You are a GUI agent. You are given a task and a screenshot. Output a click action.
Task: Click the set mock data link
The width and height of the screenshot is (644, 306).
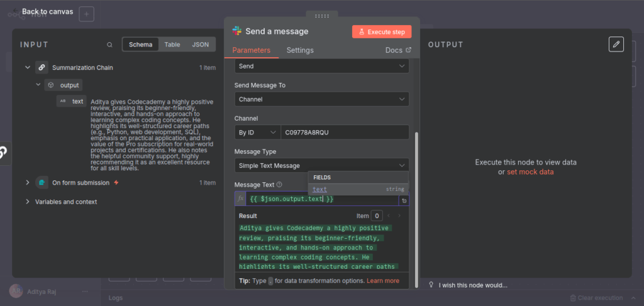(530, 172)
